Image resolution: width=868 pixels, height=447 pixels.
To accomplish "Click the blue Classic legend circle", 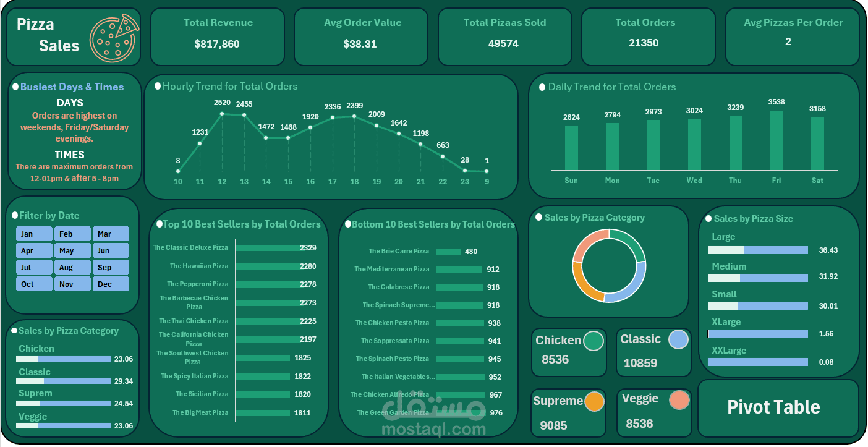I will pos(678,339).
